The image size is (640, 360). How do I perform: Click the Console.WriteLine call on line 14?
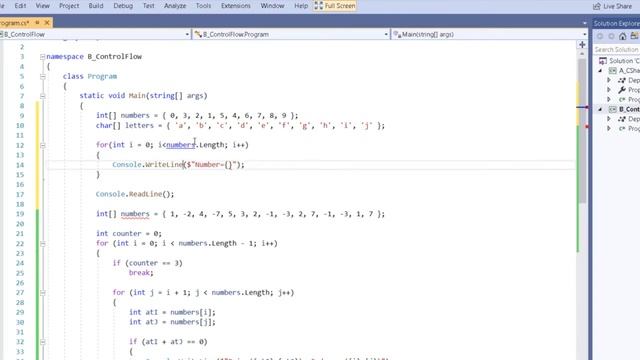[x=178, y=164]
